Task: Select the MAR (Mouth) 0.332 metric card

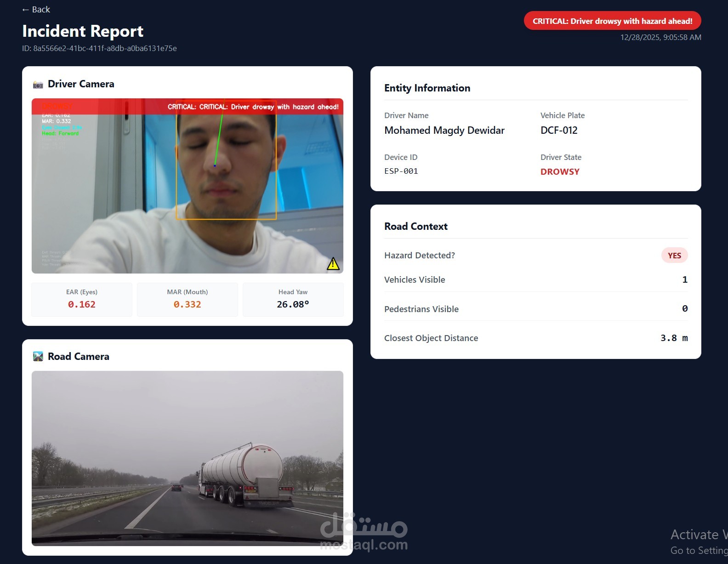Action: [x=188, y=299]
